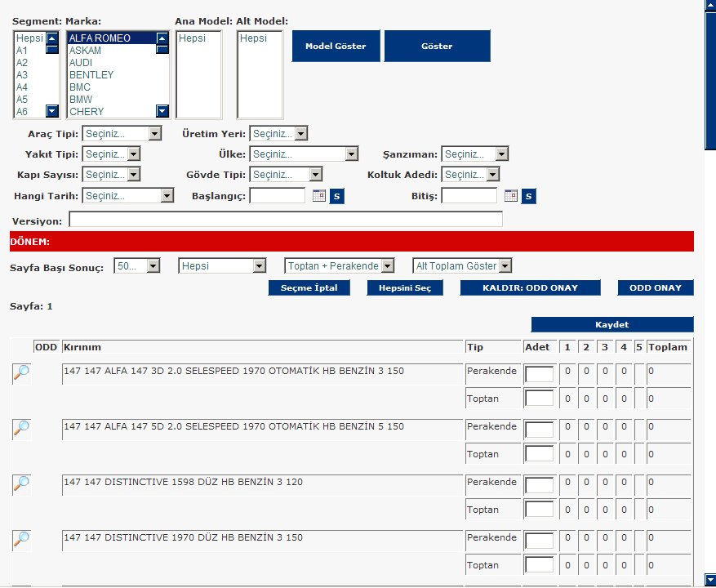Viewport: 716px width, 588px height.
Task: Select A3 in the Segment list
Action: (x=22, y=75)
